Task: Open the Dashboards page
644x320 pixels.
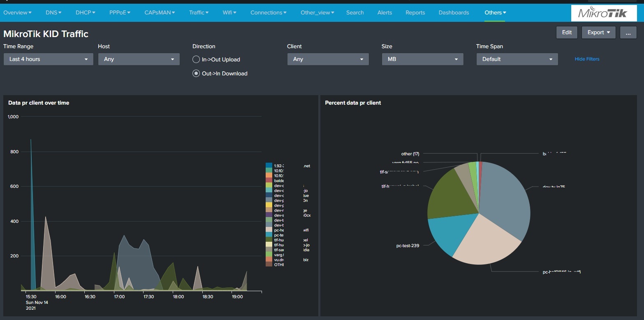Action: [454, 12]
